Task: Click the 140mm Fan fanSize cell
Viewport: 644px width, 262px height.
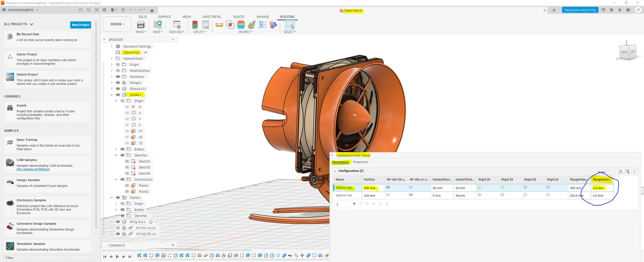Action: pyautogui.click(x=369, y=195)
